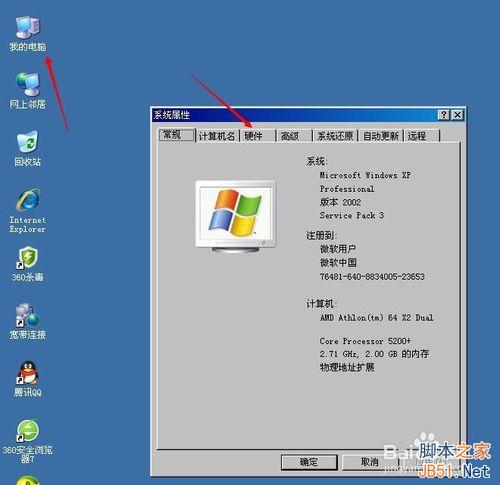Switch to the 常规 tab

177,135
